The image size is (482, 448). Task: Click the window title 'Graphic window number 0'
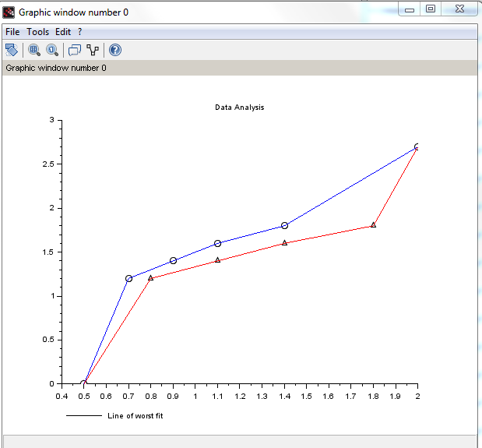coord(73,12)
